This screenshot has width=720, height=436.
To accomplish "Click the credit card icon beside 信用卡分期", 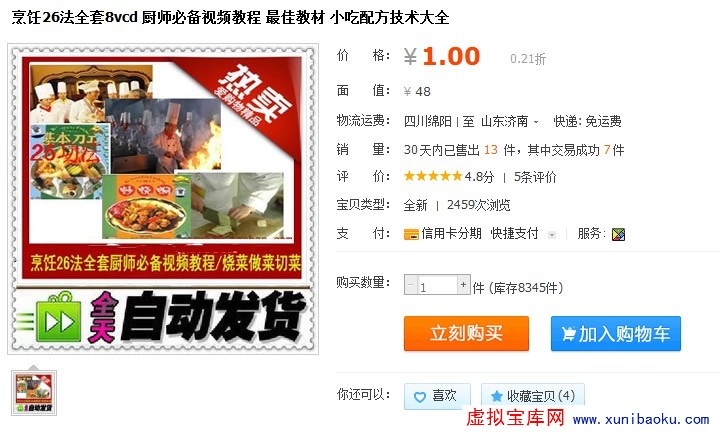I will pos(411,234).
